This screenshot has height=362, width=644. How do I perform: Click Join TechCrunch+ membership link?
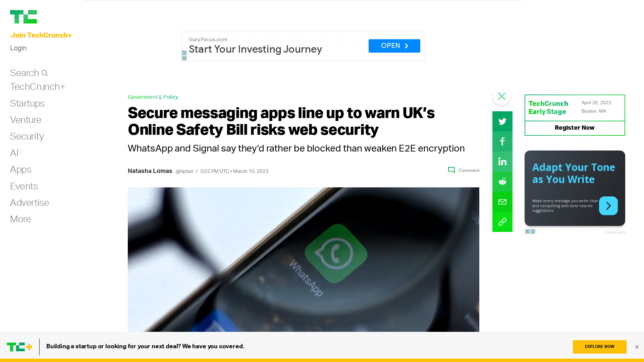point(41,35)
